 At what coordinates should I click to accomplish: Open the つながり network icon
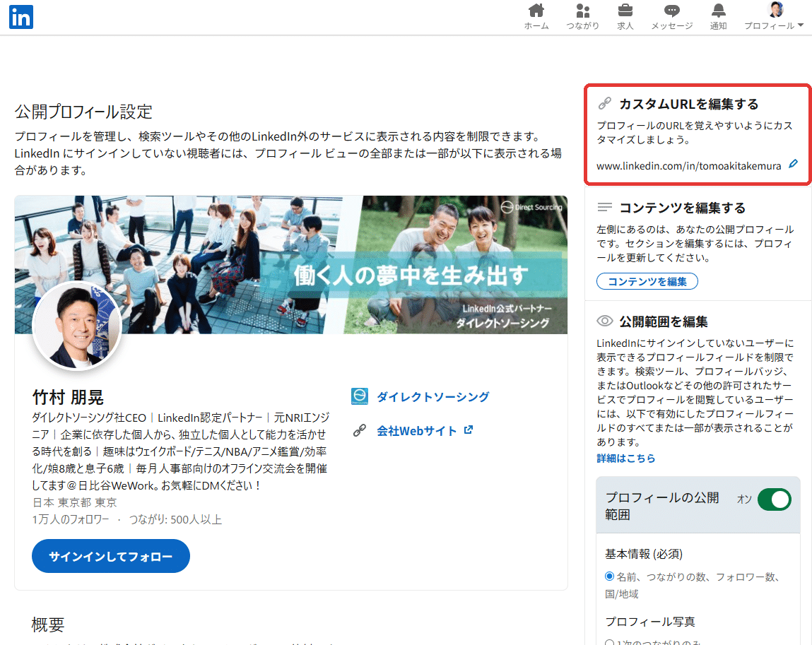tap(582, 16)
